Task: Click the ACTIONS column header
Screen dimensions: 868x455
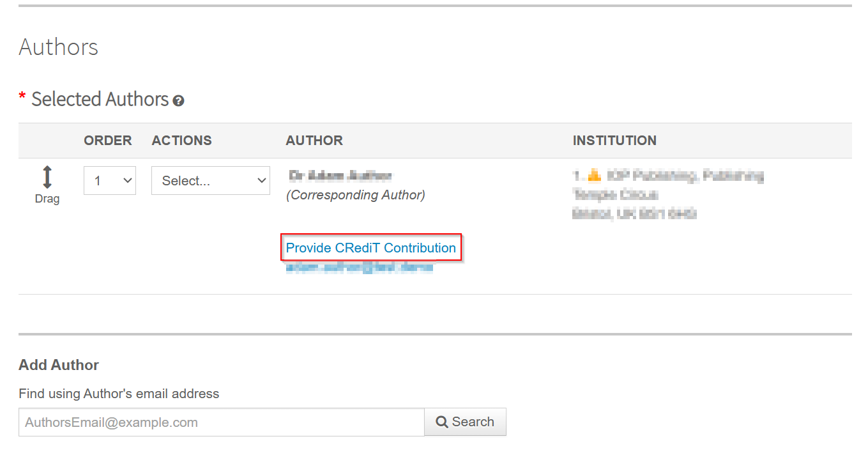Action: click(x=182, y=141)
